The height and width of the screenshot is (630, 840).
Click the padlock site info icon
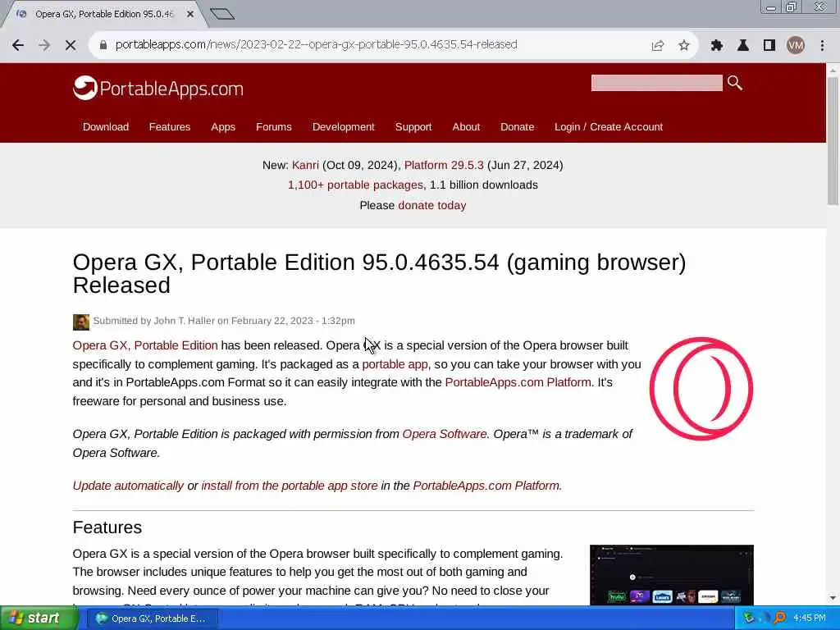(103, 45)
